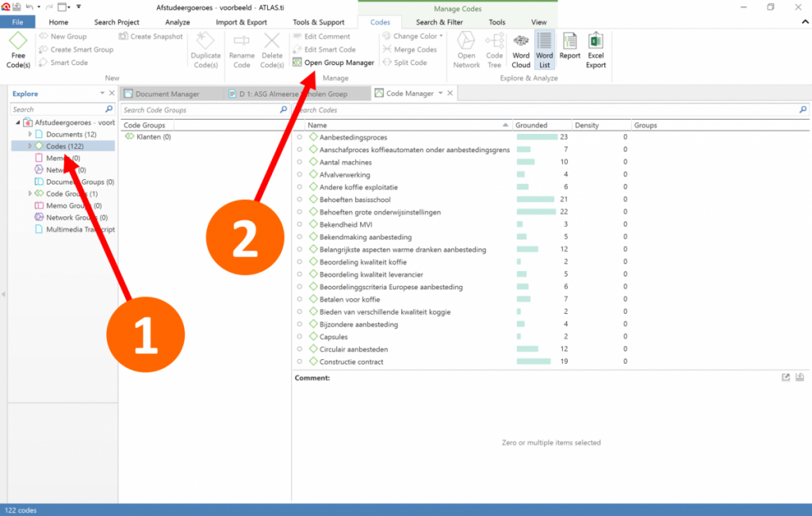The height and width of the screenshot is (516, 812).
Task: Open the Code Tree icon
Action: point(494,49)
